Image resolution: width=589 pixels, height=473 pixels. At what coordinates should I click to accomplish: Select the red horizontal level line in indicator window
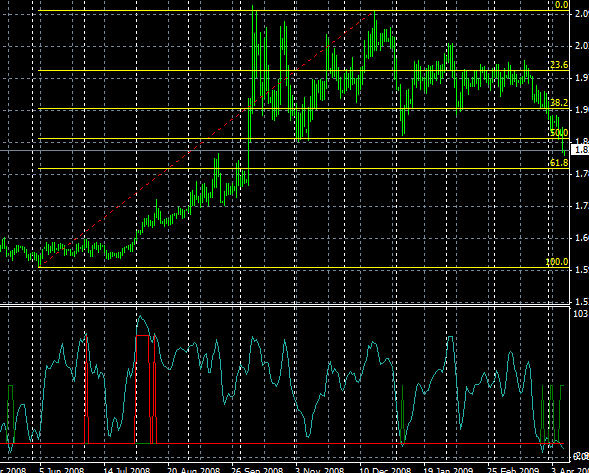pyautogui.click(x=282, y=444)
